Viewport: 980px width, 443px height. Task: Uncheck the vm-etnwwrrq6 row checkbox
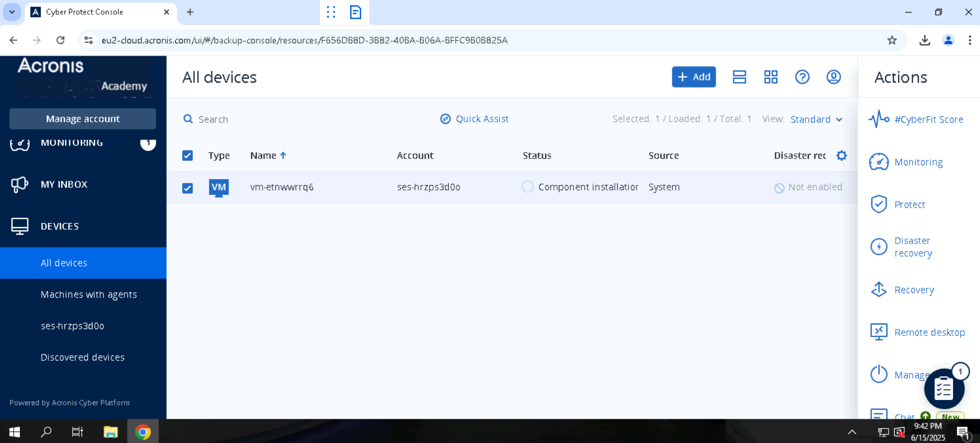[x=188, y=188]
